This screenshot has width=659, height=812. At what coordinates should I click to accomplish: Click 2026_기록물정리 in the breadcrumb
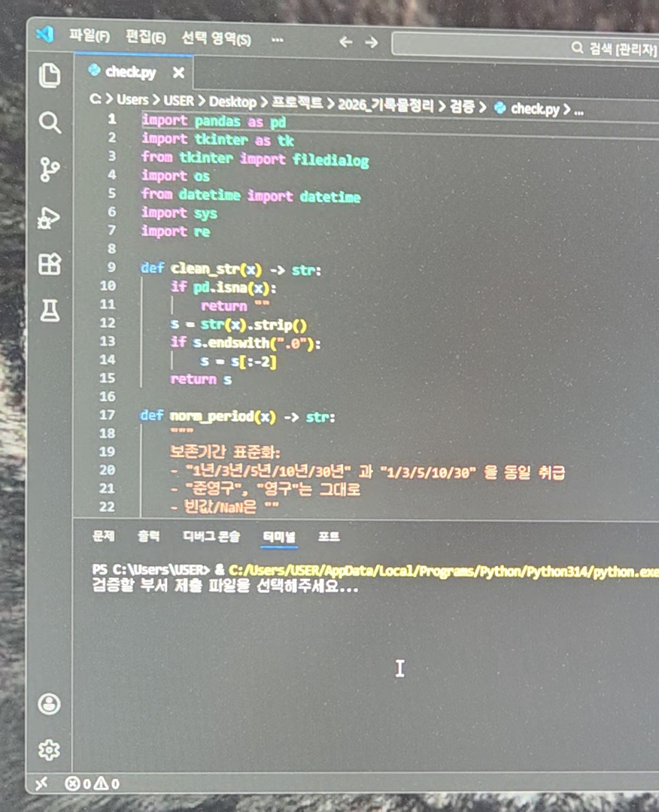[386, 105]
